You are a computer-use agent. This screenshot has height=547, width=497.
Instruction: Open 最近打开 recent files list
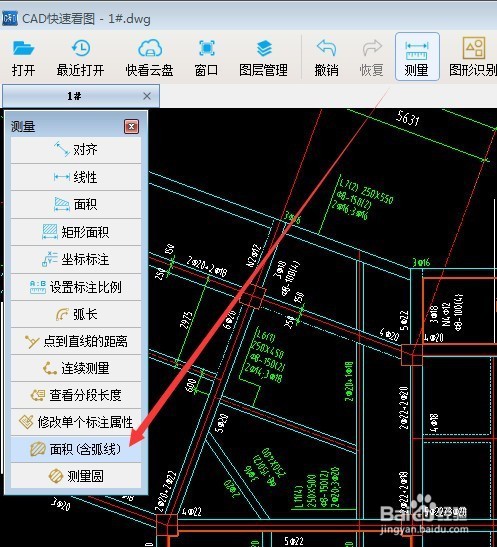tap(81, 58)
